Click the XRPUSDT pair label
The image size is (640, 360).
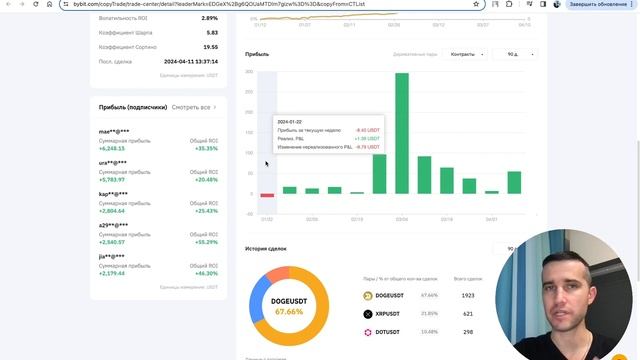coord(387,314)
